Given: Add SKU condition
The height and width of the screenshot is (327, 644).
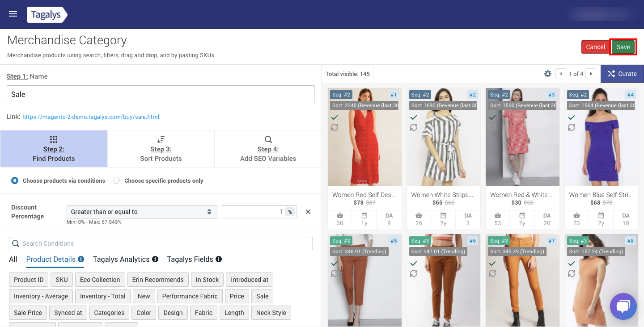Looking at the screenshot, I should point(62,280).
